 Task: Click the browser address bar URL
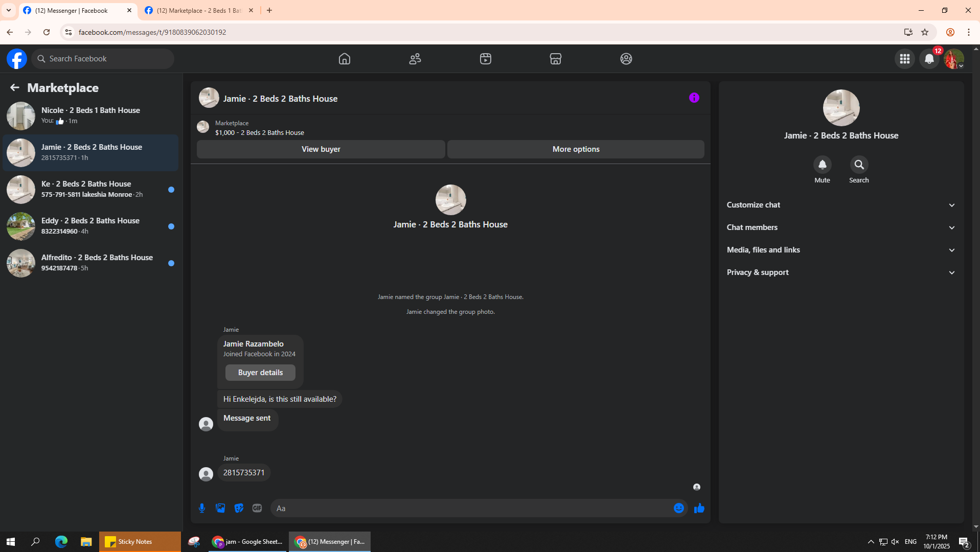tap(152, 32)
